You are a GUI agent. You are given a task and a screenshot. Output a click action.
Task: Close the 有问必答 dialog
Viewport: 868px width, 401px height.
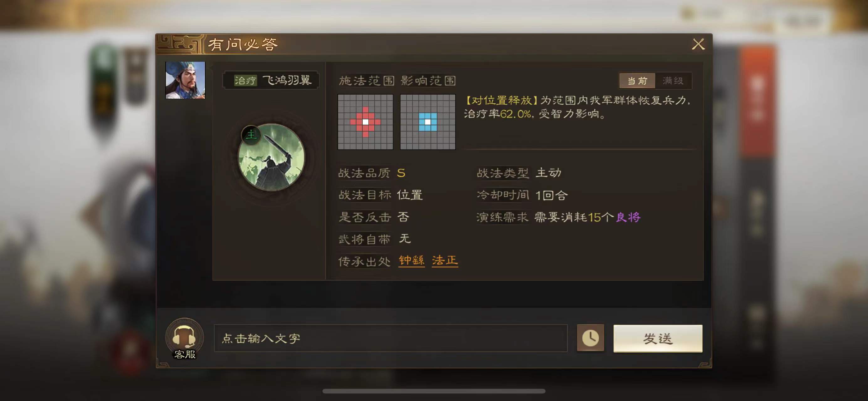click(x=698, y=44)
